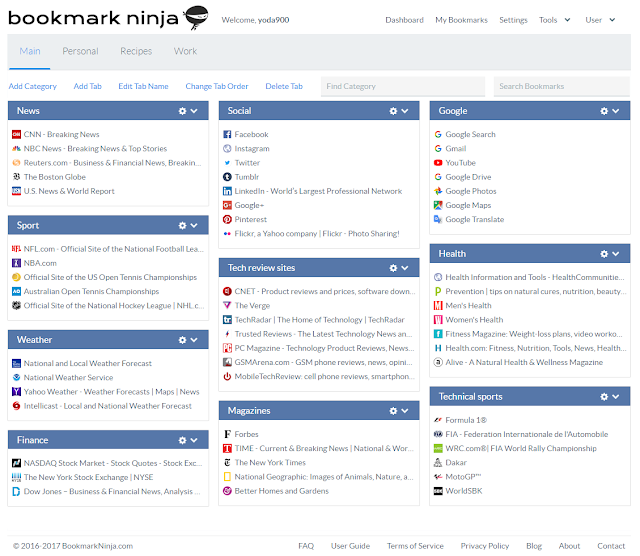
Task: Open settings gear of Magazines category
Action: (x=393, y=411)
